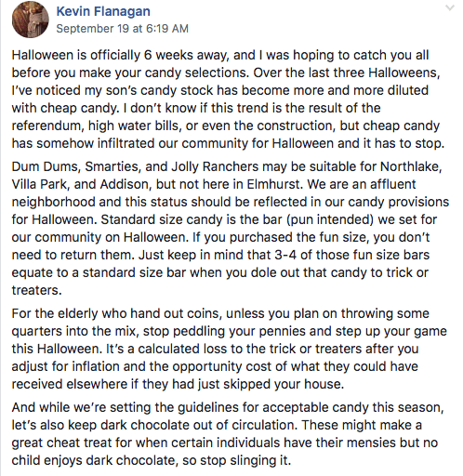
Task: Click the paragraph starting 'And while we're setting'
Action: click(228, 434)
